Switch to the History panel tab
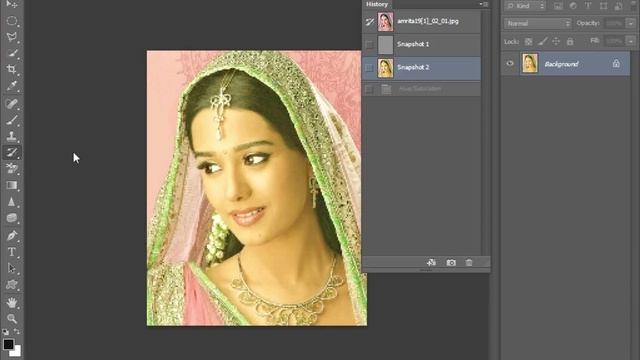This screenshot has width=640, height=360. click(x=377, y=4)
